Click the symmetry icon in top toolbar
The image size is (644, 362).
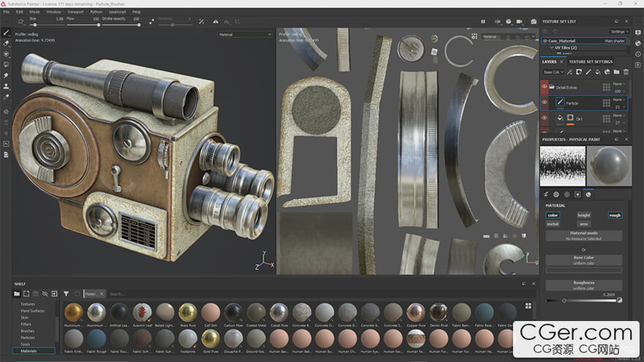(x=201, y=21)
